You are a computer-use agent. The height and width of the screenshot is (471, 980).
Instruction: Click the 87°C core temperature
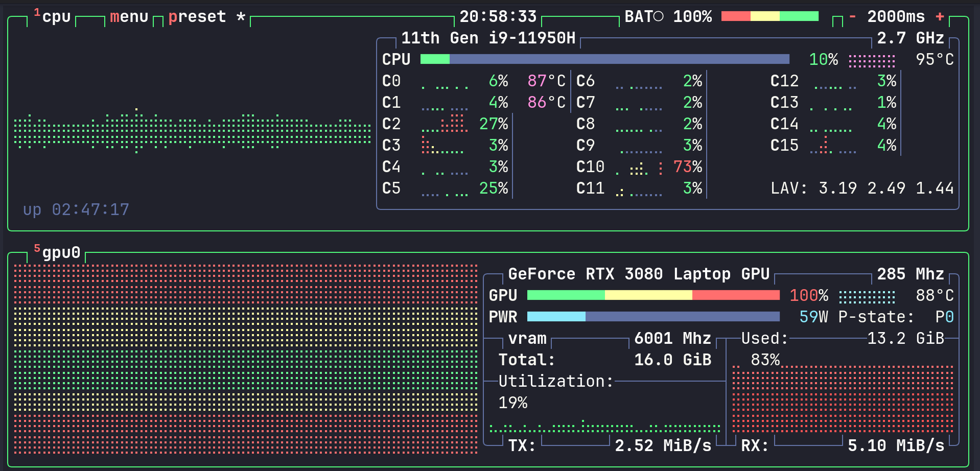(547, 81)
